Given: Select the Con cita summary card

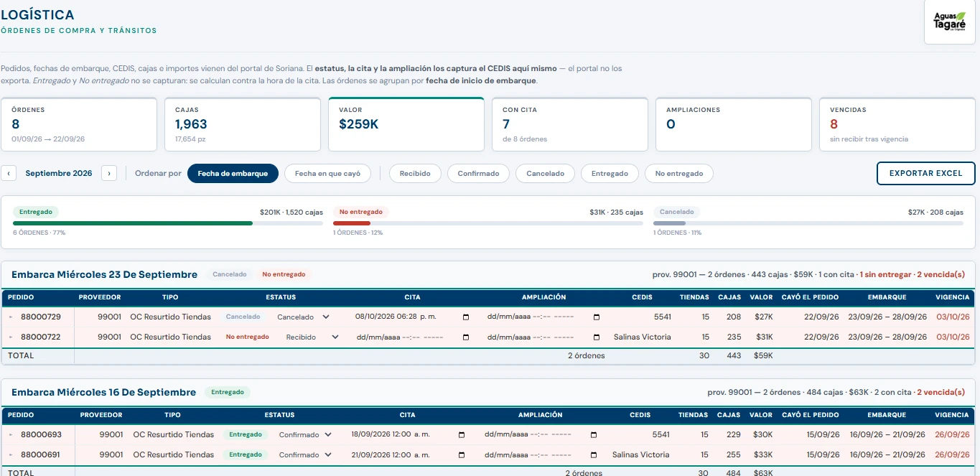Looking at the screenshot, I should pos(570,124).
